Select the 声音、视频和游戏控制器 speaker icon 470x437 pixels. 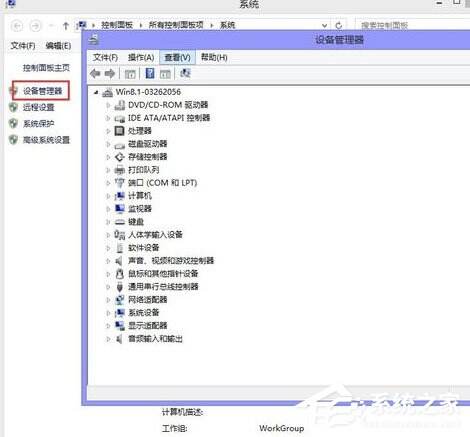pyautogui.click(x=119, y=261)
